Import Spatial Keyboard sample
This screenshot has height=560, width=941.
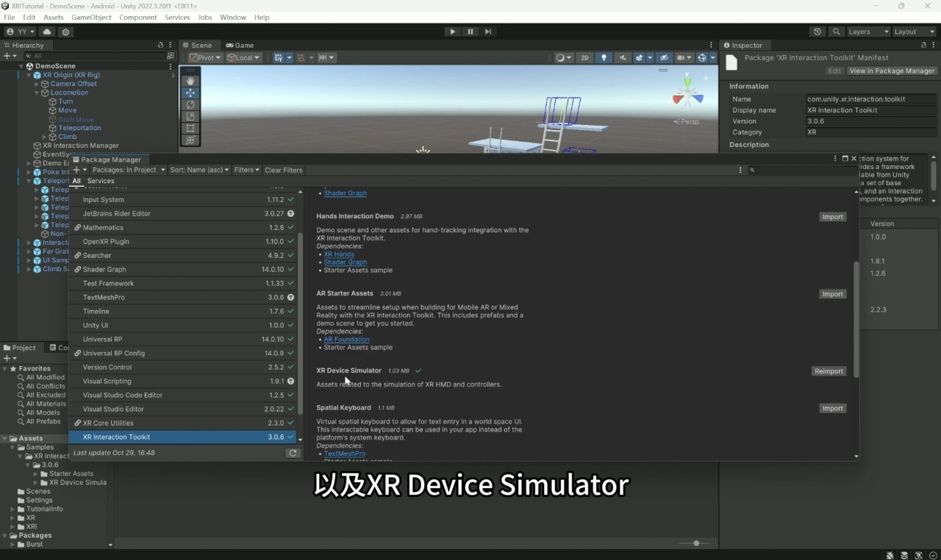coord(833,408)
